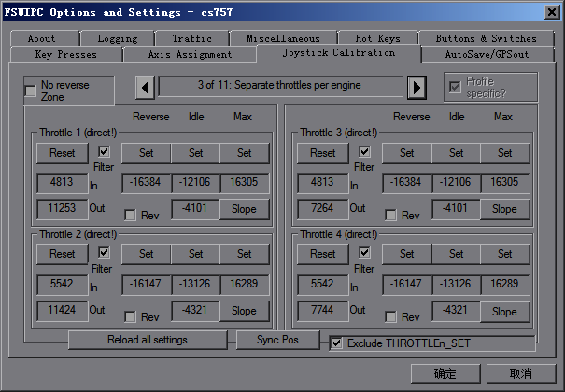
Task: Open Slope settings for Throttle 1
Action: [245, 209]
